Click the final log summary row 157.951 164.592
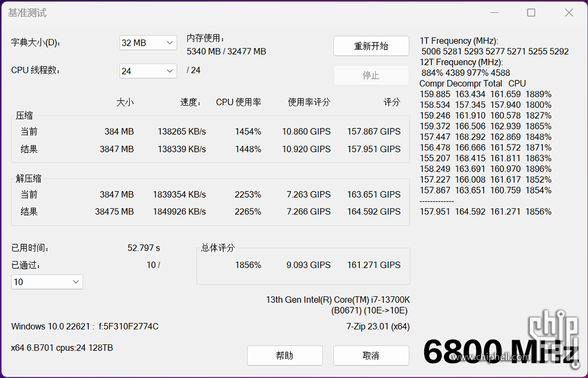588x378 pixels. click(x=485, y=212)
